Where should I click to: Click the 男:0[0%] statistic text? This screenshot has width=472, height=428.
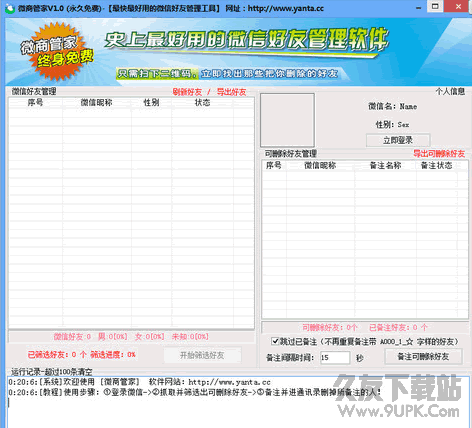pyautogui.click(x=113, y=337)
